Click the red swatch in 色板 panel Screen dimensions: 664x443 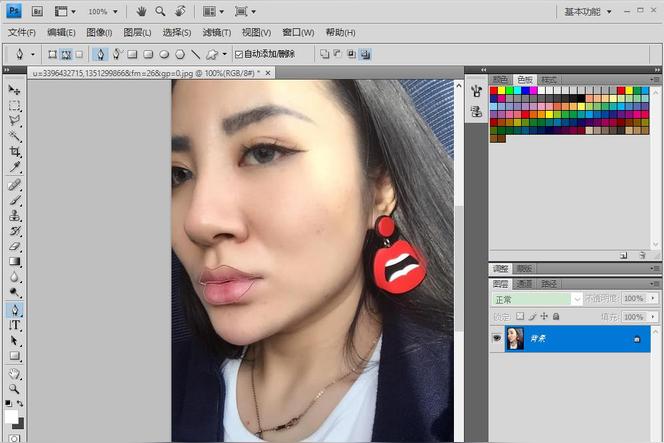(494, 90)
